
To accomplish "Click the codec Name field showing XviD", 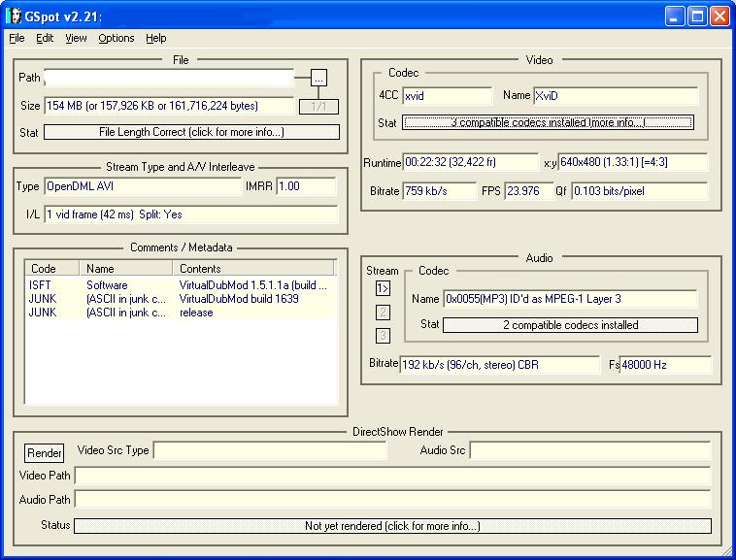I will (x=616, y=96).
